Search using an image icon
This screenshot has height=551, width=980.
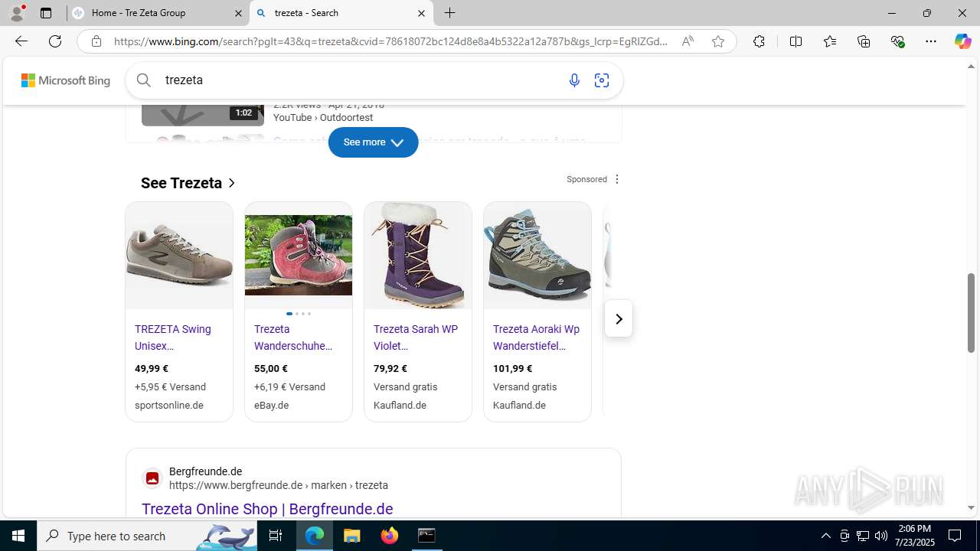[602, 80]
